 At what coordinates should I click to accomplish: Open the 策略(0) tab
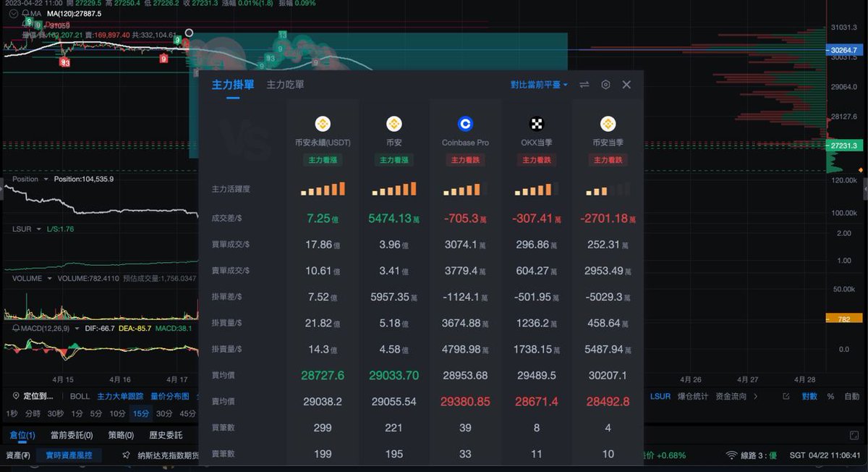(120, 435)
